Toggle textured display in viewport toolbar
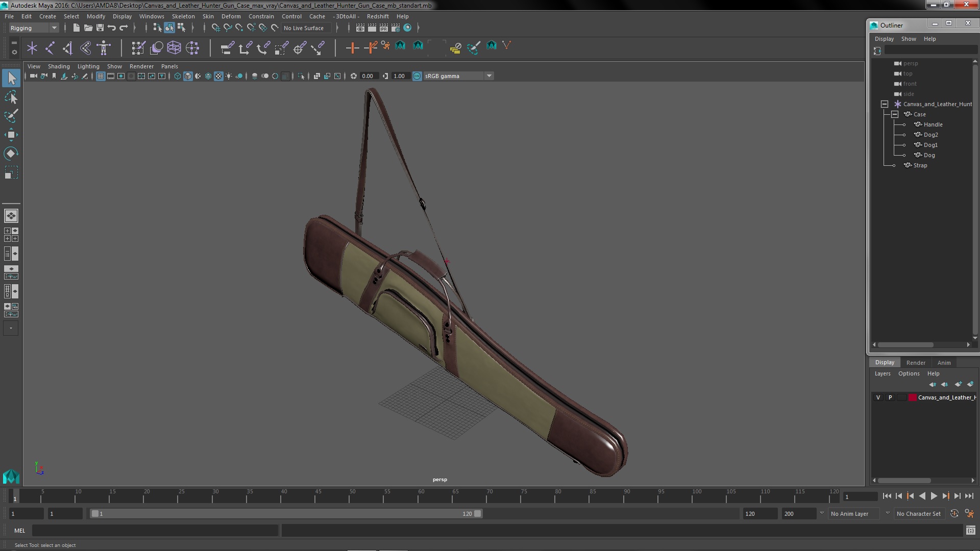Viewport: 980px width, 551px height. 218,76
